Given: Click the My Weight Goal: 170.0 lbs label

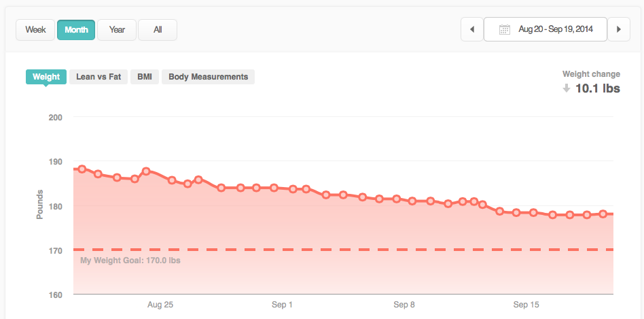Looking at the screenshot, I should point(130,261).
